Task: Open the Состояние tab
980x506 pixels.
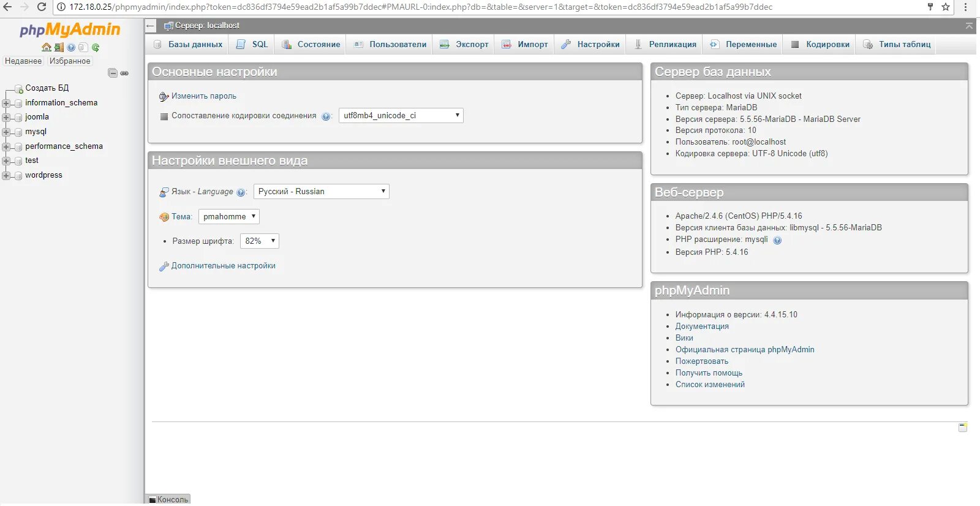Action: 311,44
